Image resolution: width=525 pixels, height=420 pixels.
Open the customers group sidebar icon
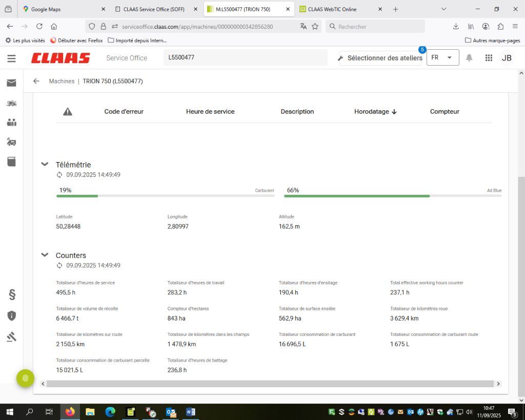11,123
